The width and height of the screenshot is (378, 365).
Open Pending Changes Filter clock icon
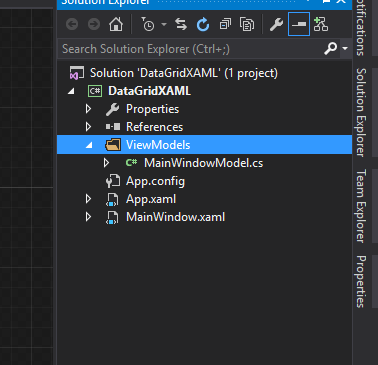148,24
